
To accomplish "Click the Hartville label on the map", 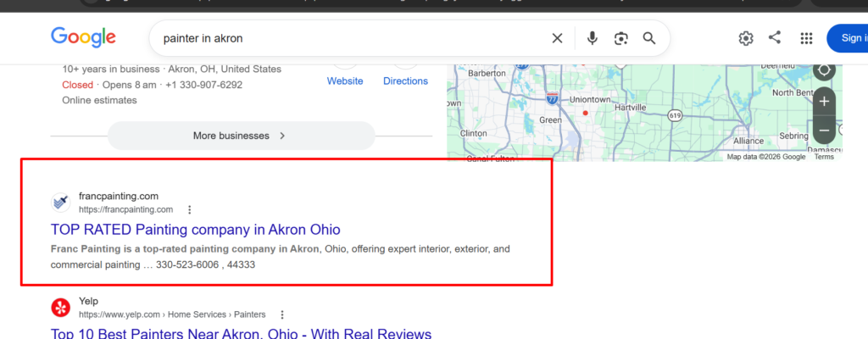I will (631, 106).
